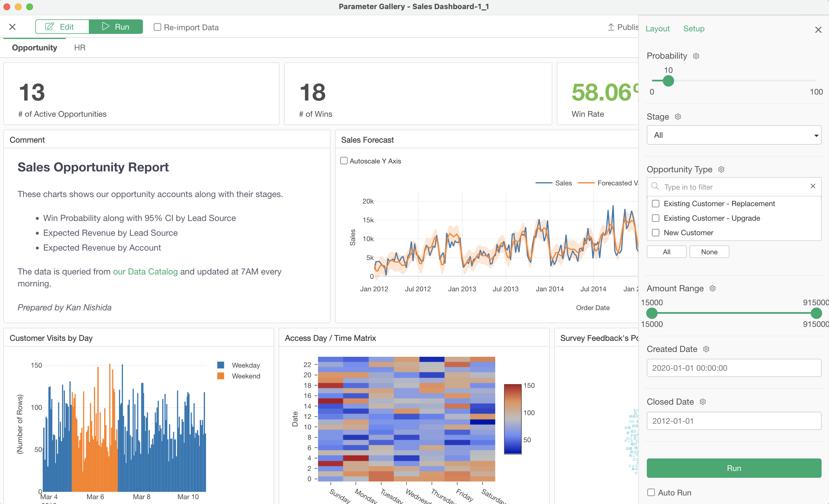Close the dashboard with the top-left X icon
Screen dimensions: 829x504
(x=13, y=27)
